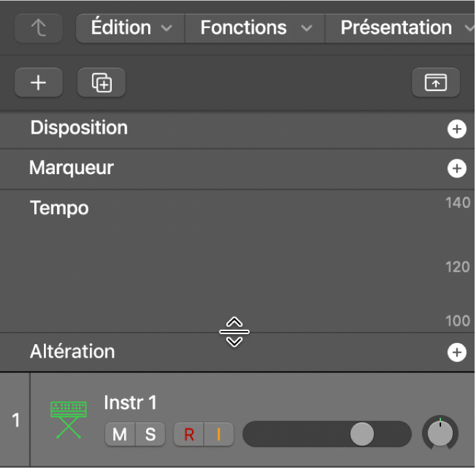Screen dimensions: 476x469
Task: Open the Édition dropdown menu
Action: [x=130, y=28]
